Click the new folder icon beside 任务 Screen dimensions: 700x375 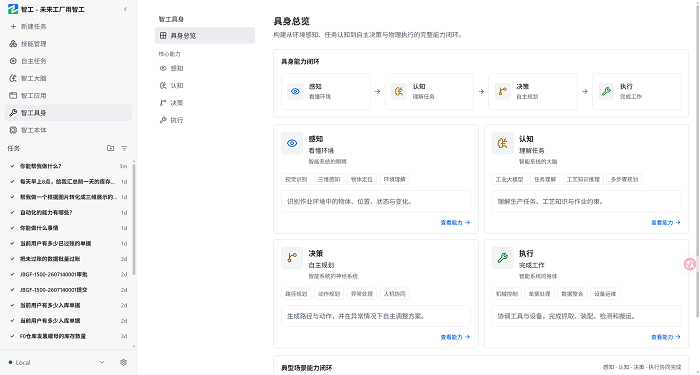point(110,148)
